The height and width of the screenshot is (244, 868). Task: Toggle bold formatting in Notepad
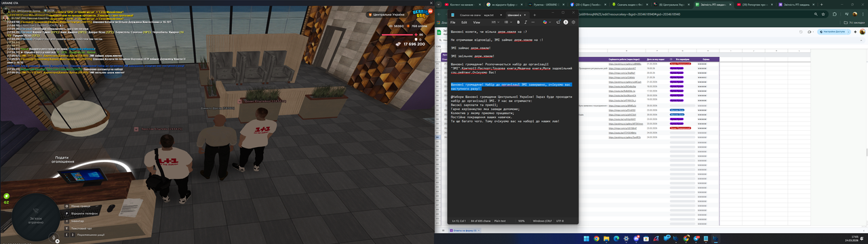coord(518,22)
